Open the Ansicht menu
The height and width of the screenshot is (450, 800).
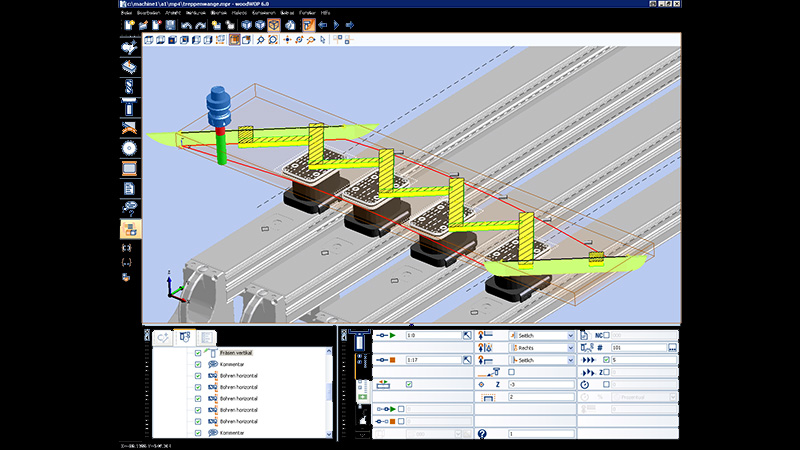pyautogui.click(x=173, y=13)
